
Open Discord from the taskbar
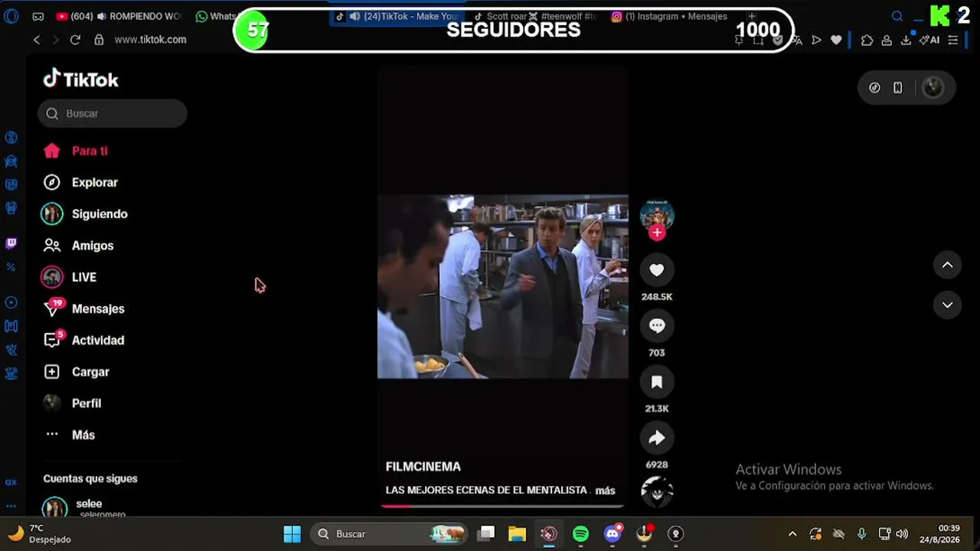point(612,534)
